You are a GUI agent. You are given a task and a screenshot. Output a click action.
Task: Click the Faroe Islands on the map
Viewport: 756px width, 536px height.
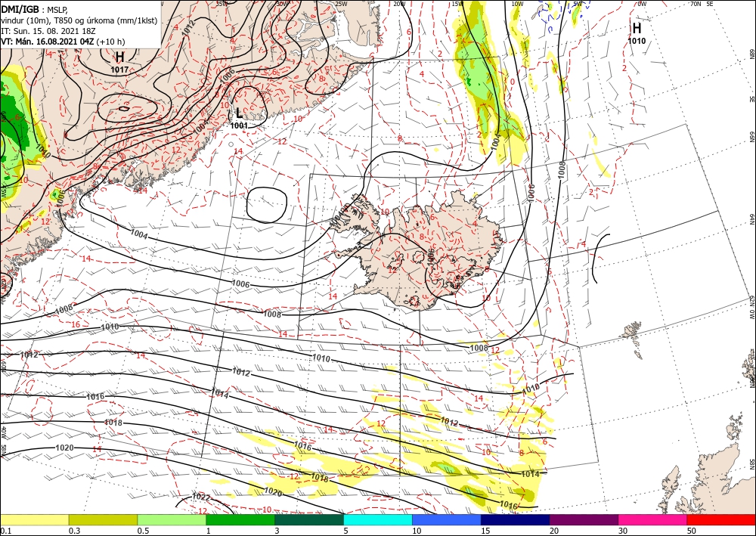[633, 337]
